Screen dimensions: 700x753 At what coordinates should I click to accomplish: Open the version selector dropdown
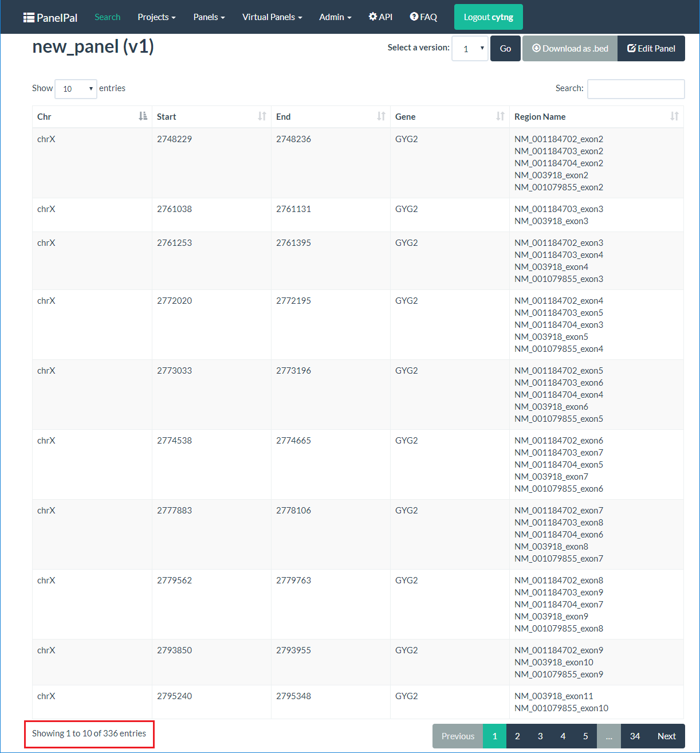(470, 49)
